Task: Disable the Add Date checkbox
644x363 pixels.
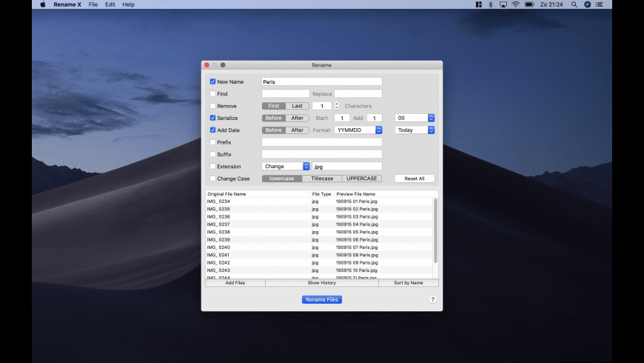Action: [x=212, y=130]
